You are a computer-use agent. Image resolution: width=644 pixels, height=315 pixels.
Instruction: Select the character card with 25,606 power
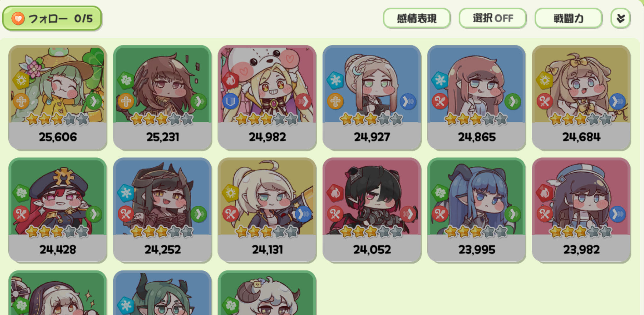click(x=58, y=98)
